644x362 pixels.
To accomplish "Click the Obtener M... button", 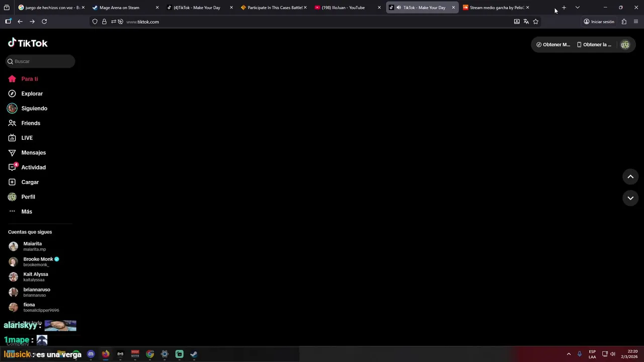I will (553, 44).
